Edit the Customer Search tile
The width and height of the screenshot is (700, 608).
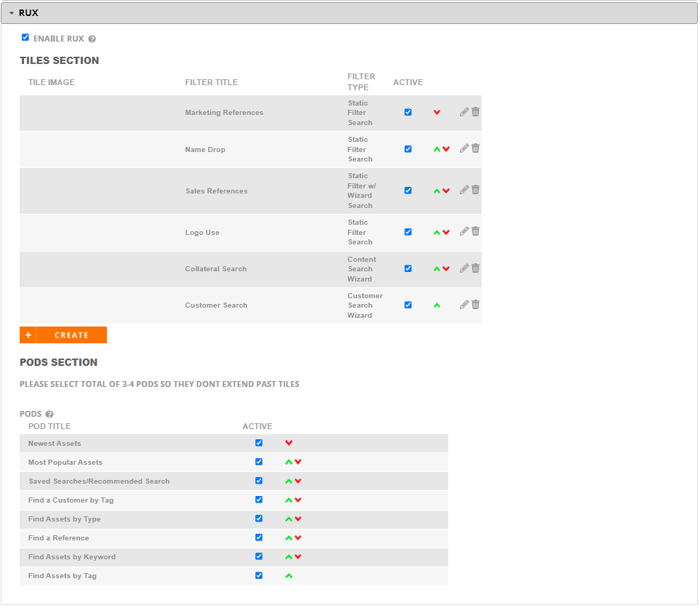point(464,305)
